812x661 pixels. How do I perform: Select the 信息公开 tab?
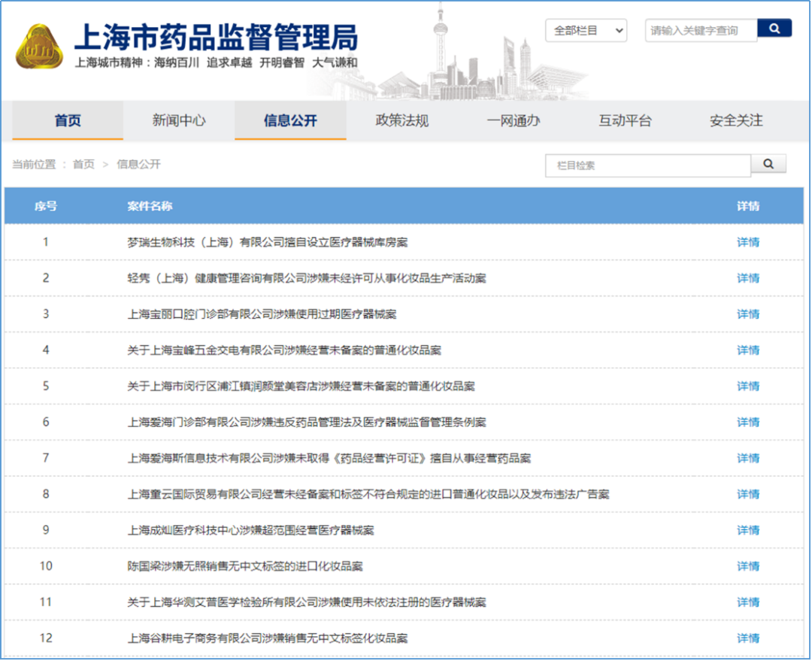(x=290, y=120)
